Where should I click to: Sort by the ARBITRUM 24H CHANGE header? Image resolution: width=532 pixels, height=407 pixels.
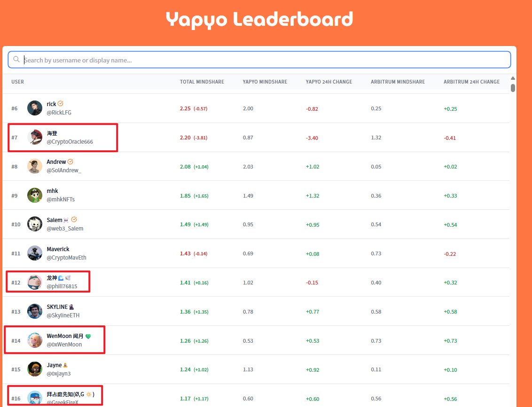tap(471, 82)
